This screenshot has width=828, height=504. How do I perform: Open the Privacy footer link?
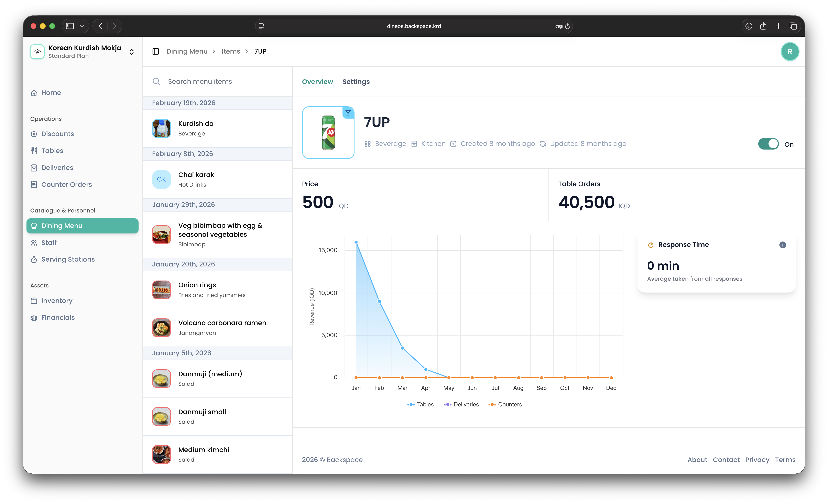click(x=757, y=460)
